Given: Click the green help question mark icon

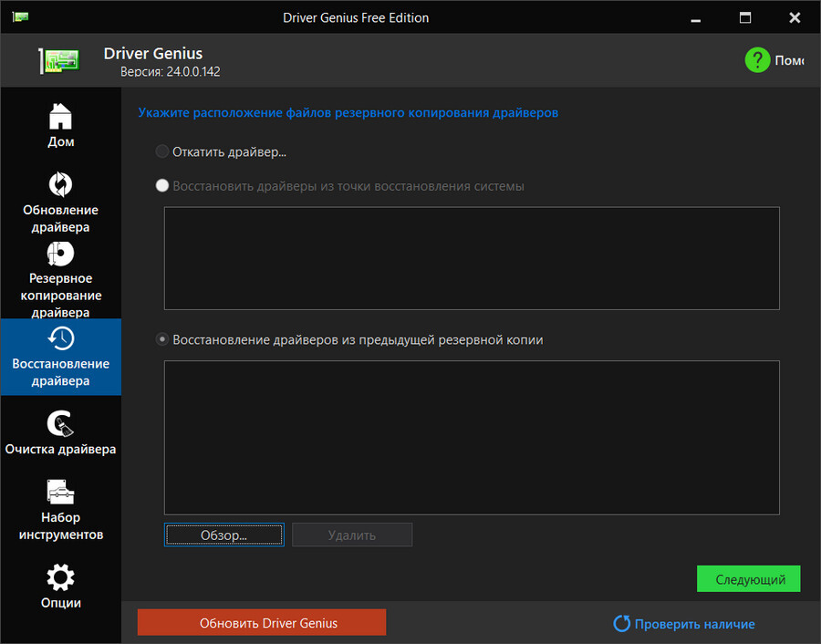Looking at the screenshot, I should pyautogui.click(x=757, y=60).
